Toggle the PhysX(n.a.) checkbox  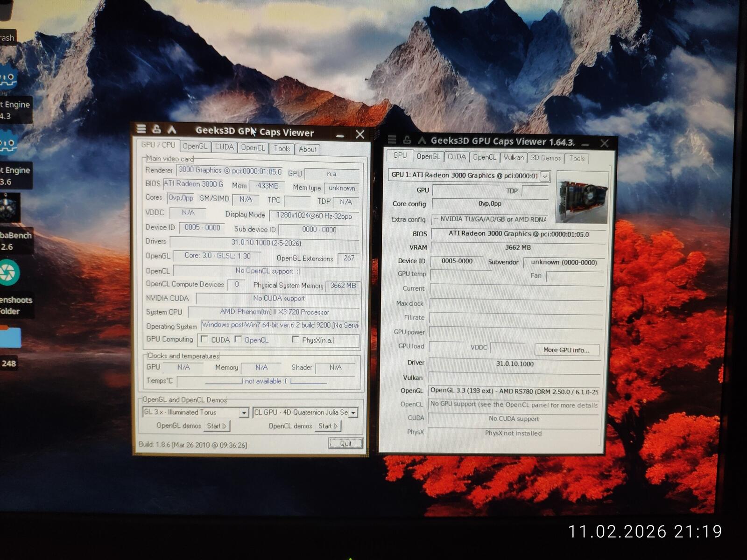coord(295,339)
